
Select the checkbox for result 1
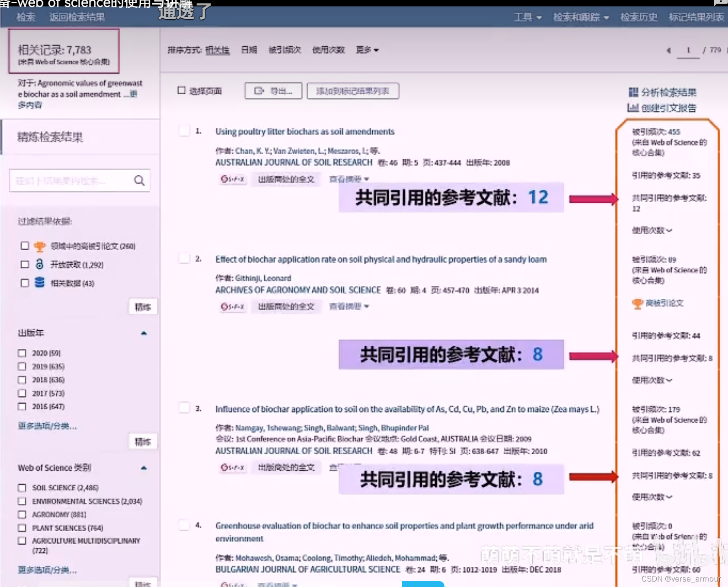(184, 131)
